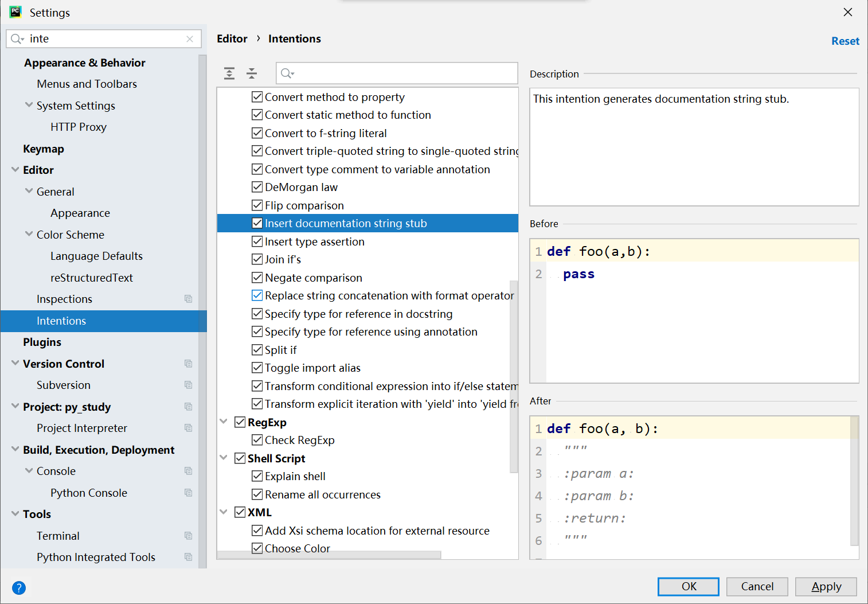Uncheck Insert documentation string stub
Image resolution: width=868 pixels, height=604 pixels.
tap(257, 223)
